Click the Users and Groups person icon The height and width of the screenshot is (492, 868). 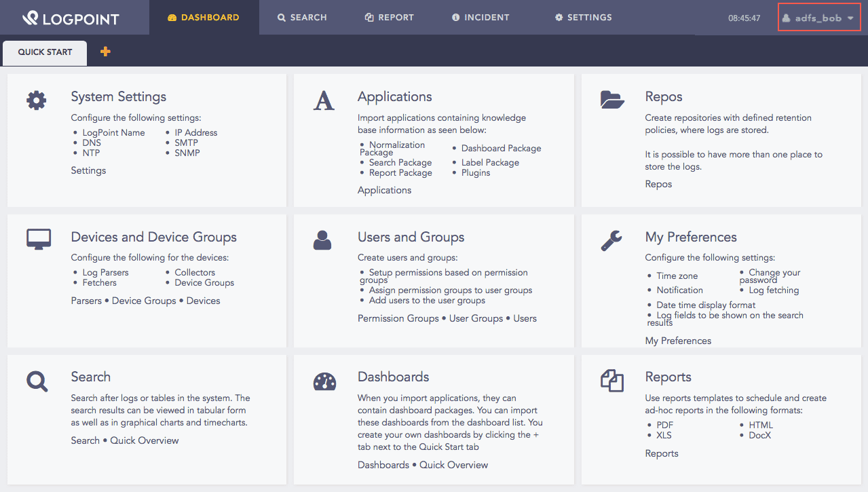tap(322, 240)
